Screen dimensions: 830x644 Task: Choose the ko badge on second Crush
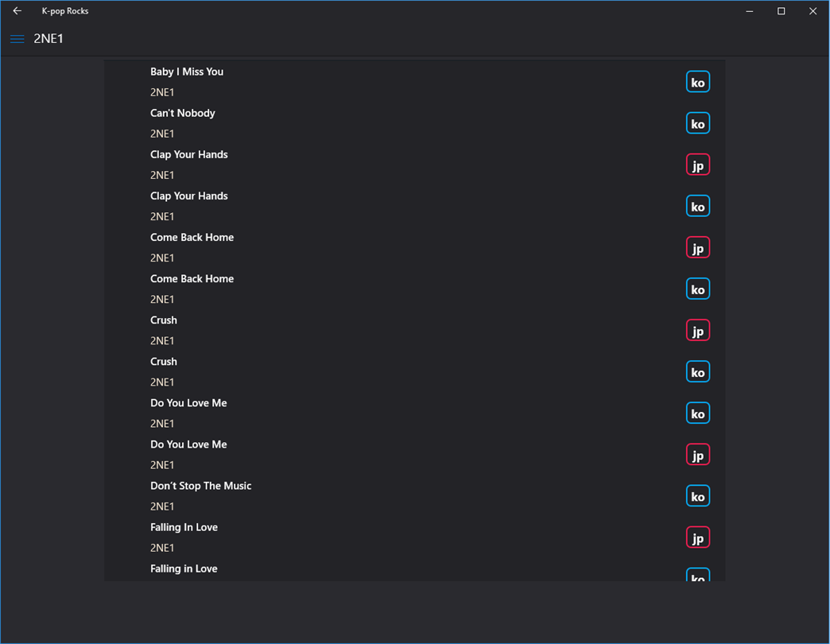pyautogui.click(x=698, y=372)
